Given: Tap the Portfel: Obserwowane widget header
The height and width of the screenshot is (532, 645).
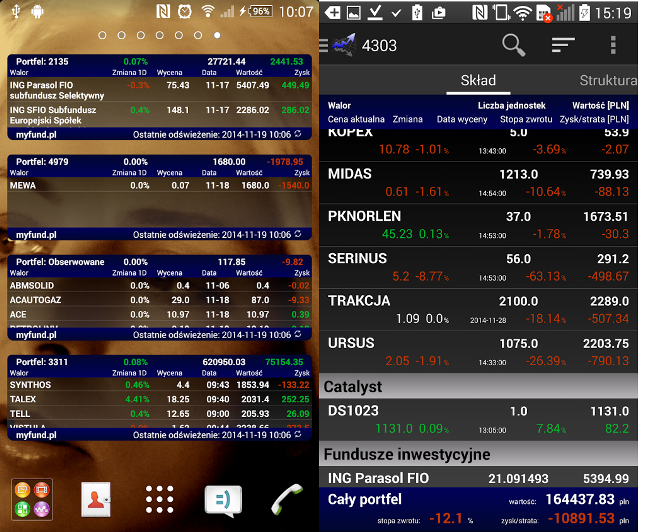Looking at the screenshot, I should (x=160, y=262).
